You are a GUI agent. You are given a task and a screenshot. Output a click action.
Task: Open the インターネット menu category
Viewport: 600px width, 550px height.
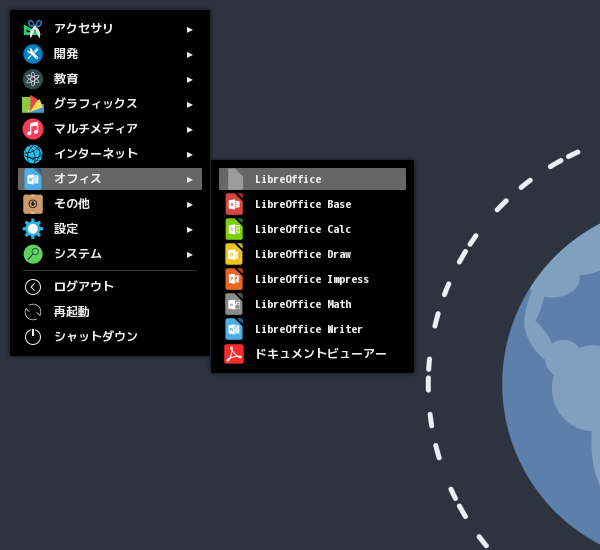[x=110, y=154]
